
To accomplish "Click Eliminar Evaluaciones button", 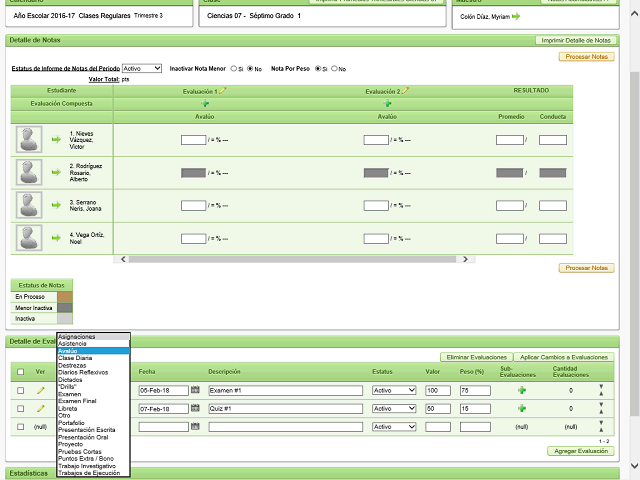I will click(476, 357).
